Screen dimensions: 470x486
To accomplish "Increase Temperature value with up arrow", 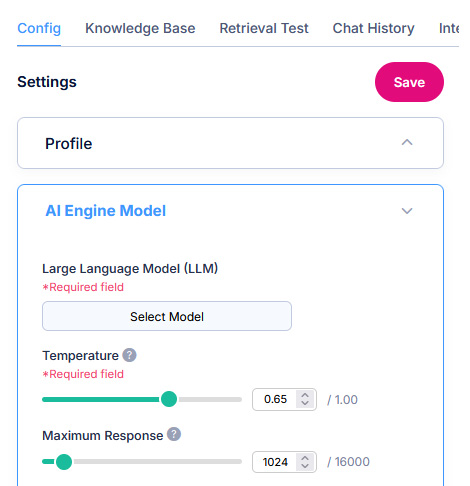I will [305, 395].
